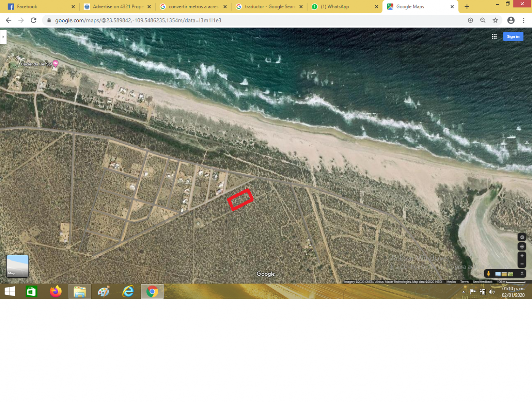Open the Google apps grid
The width and height of the screenshot is (532, 402).
point(494,37)
